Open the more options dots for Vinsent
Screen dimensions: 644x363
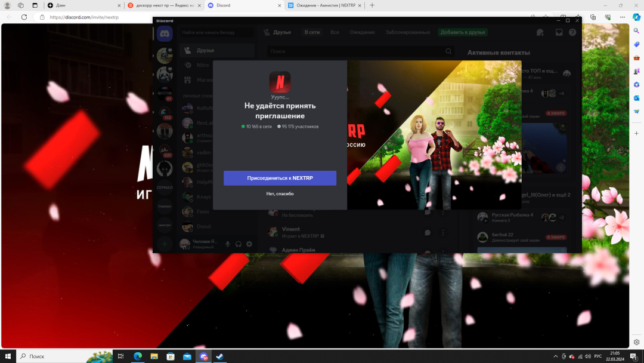click(443, 233)
